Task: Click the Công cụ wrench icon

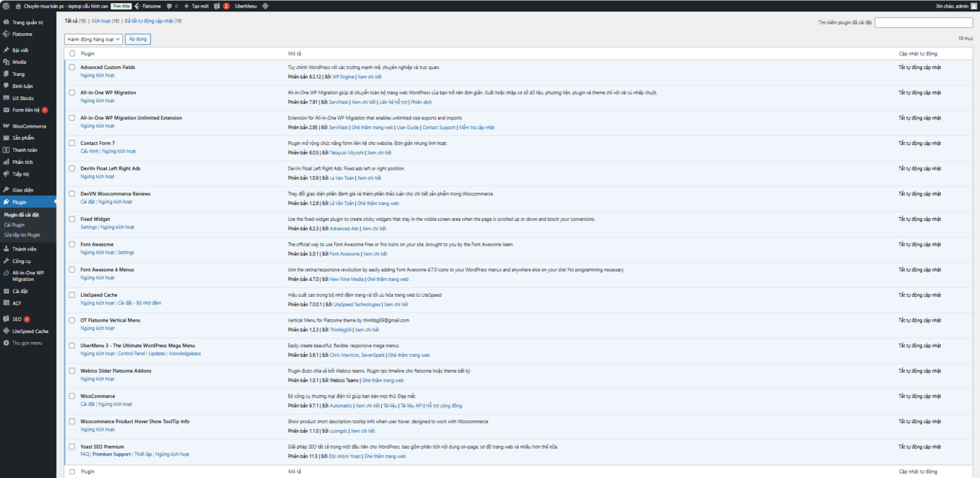Action: click(x=6, y=261)
